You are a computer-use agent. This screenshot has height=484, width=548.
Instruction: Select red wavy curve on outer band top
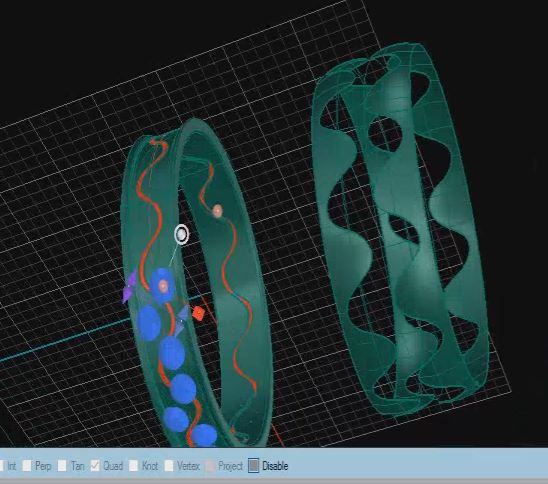(150, 210)
